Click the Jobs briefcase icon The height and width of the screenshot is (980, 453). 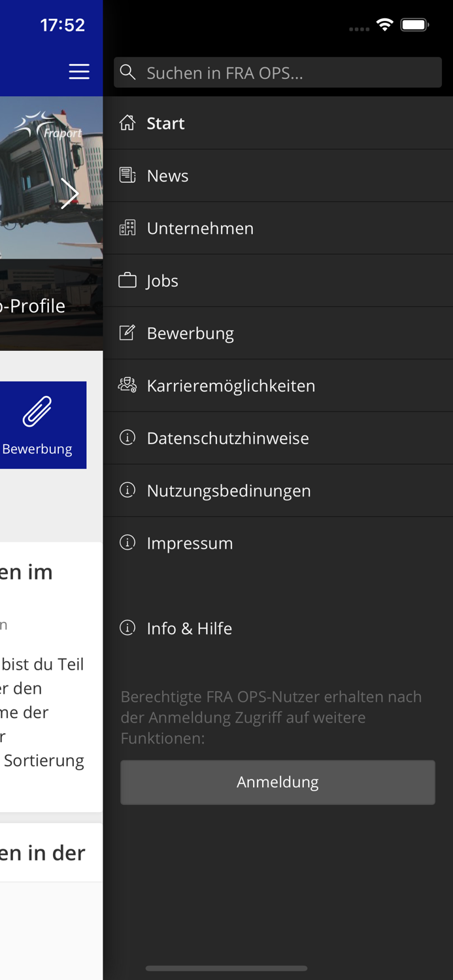click(x=128, y=280)
